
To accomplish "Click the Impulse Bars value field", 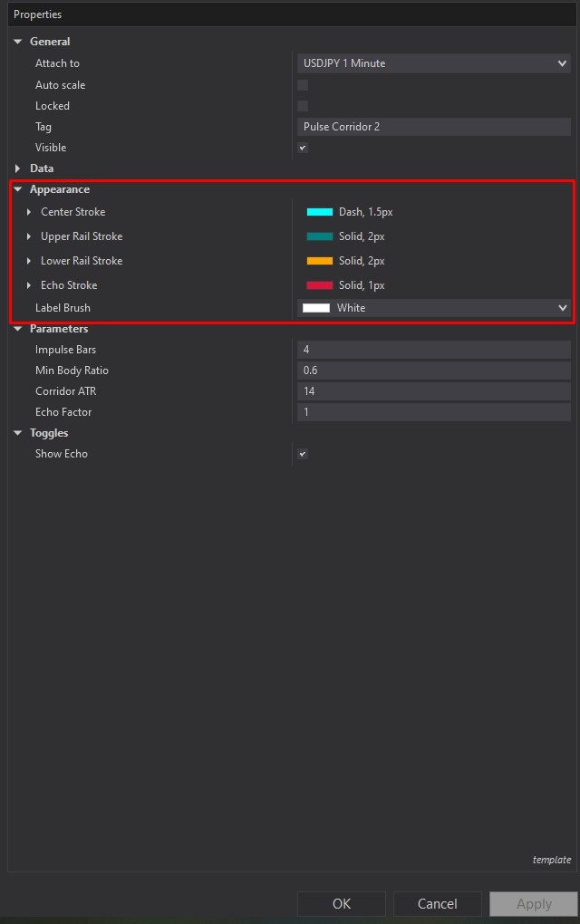I will [x=433, y=350].
